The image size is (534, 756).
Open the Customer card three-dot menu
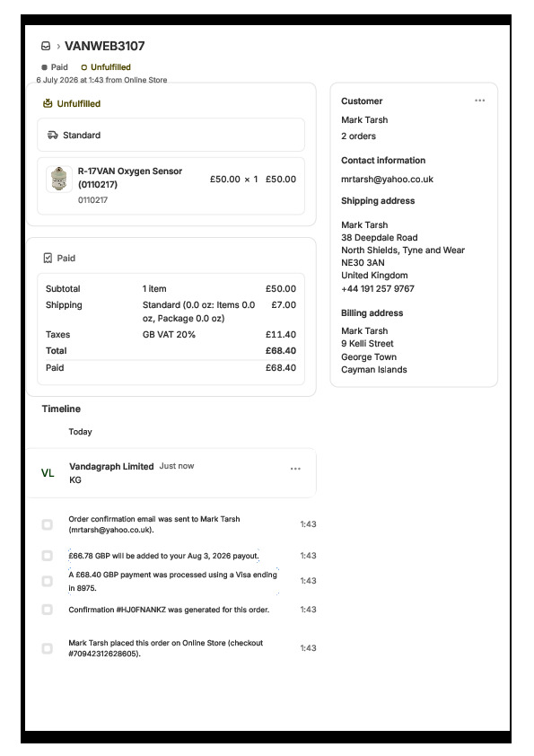[x=479, y=101]
